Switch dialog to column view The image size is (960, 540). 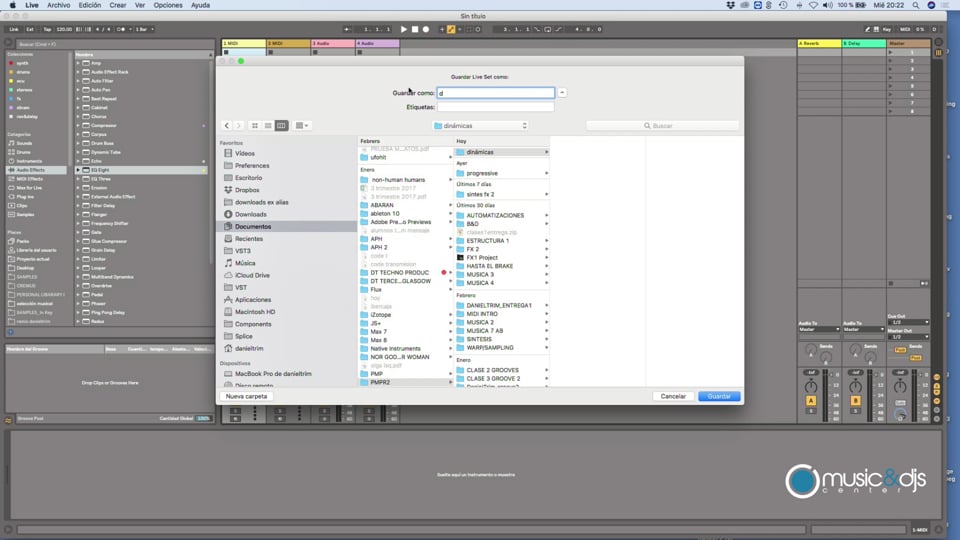tap(281, 126)
